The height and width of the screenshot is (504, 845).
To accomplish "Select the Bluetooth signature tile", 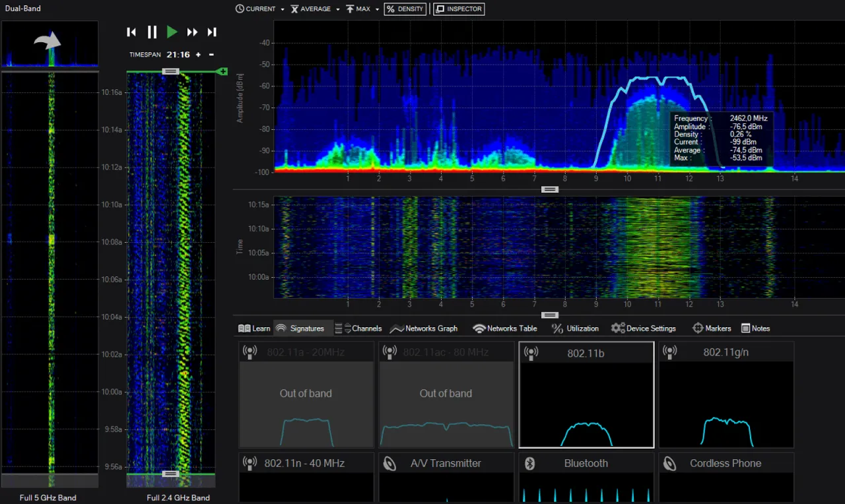I will pos(586,477).
